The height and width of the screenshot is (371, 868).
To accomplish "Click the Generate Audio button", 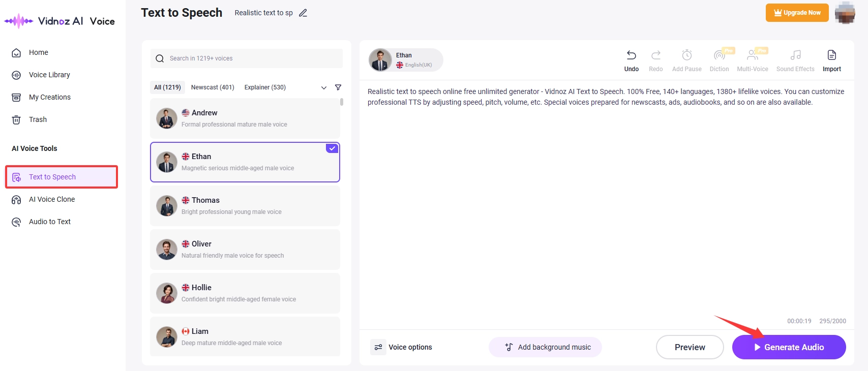I will (x=789, y=347).
